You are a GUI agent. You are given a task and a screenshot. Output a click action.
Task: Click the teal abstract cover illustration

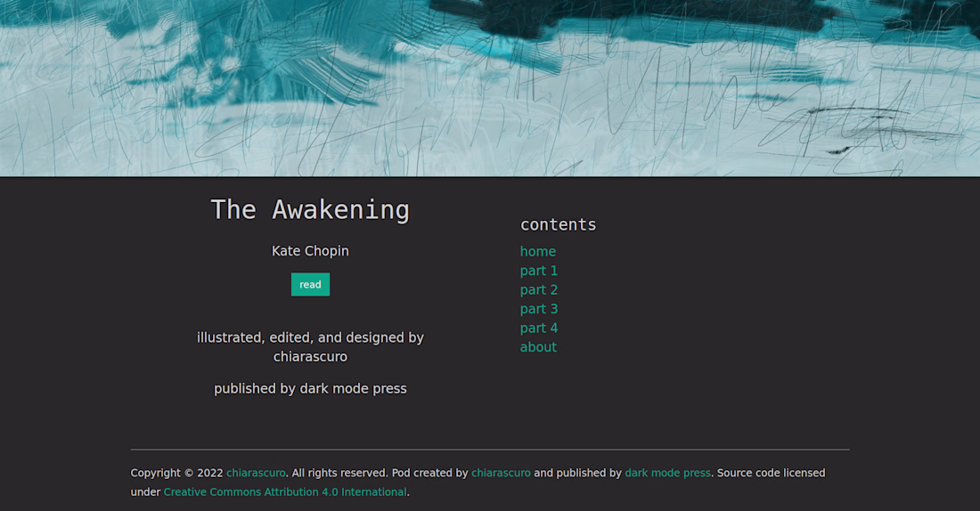point(490,88)
